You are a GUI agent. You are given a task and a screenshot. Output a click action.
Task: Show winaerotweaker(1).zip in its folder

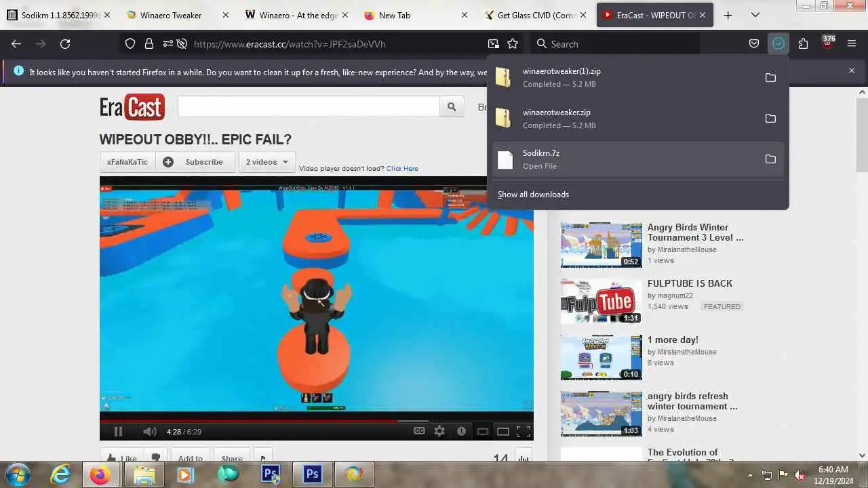coord(770,78)
